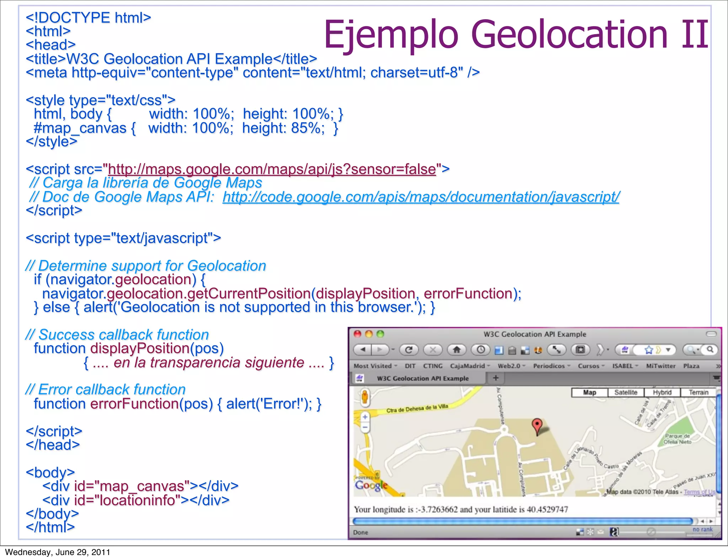Click the scroll left arrow of horizontal scrollbar
The width and height of the screenshot is (728, 560).
pos(702,521)
